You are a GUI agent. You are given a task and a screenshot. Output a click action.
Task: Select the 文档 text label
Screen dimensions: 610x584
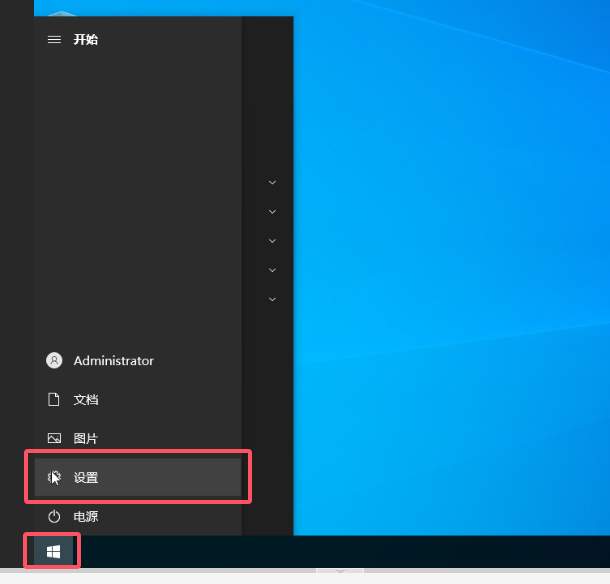click(x=86, y=399)
